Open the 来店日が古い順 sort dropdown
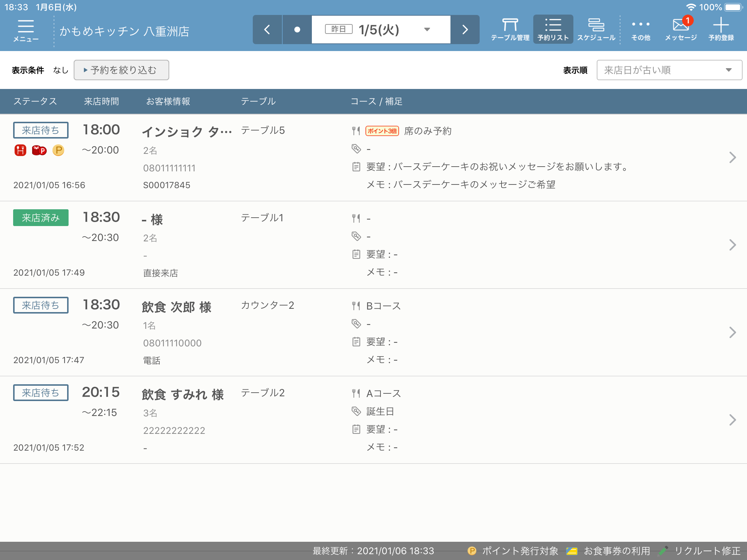This screenshot has width=747, height=560. pos(669,70)
